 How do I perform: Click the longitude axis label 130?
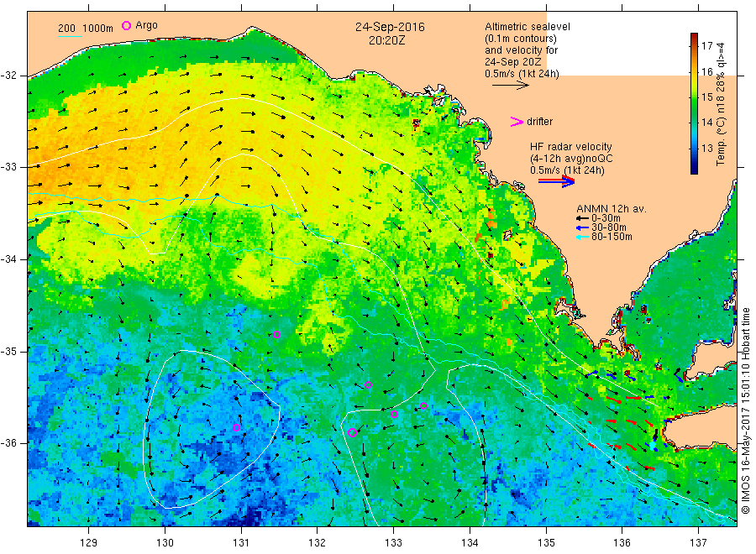(x=165, y=543)
